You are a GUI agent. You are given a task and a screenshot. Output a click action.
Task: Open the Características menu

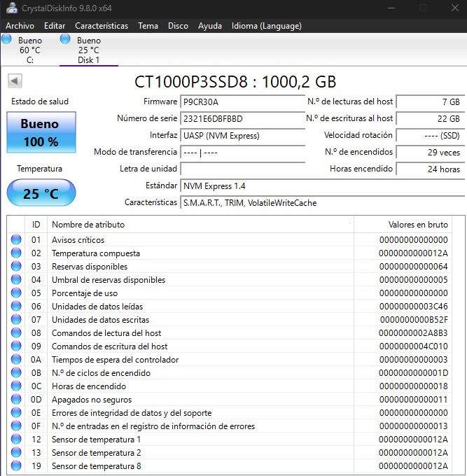[102, 26]
